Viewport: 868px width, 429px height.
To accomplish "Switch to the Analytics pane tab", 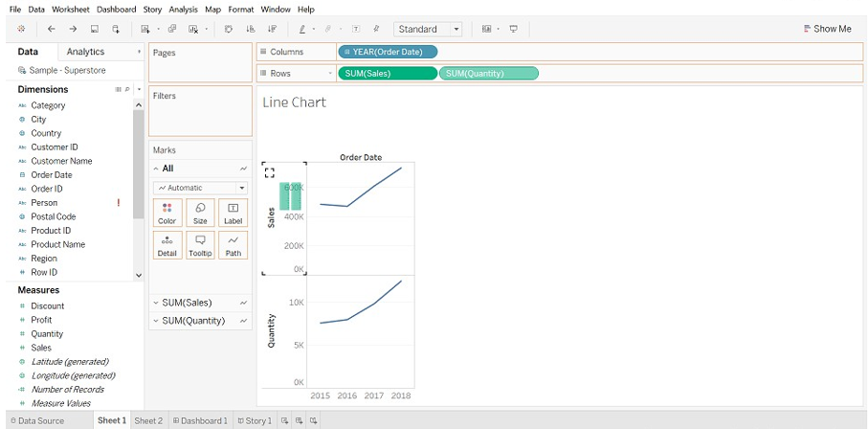I will (x=85, y=52).
